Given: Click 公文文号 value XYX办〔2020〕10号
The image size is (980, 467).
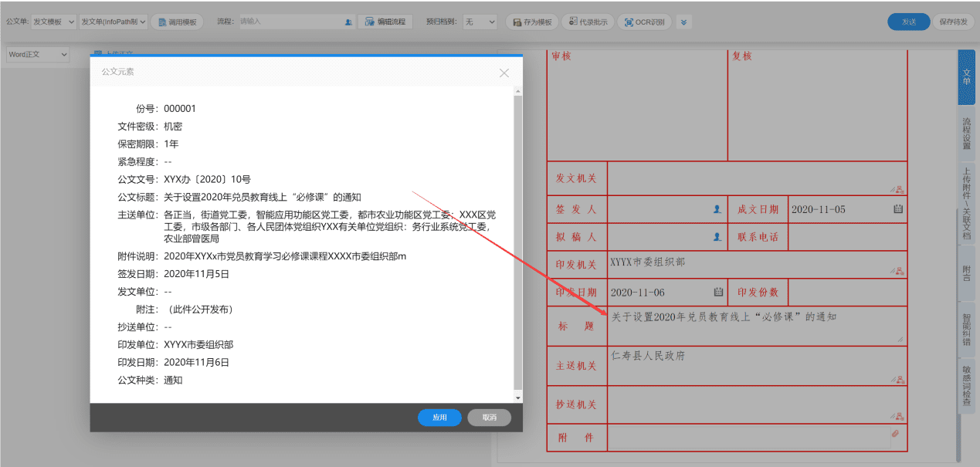Looking at the screenshot, I should pos(207,179).
